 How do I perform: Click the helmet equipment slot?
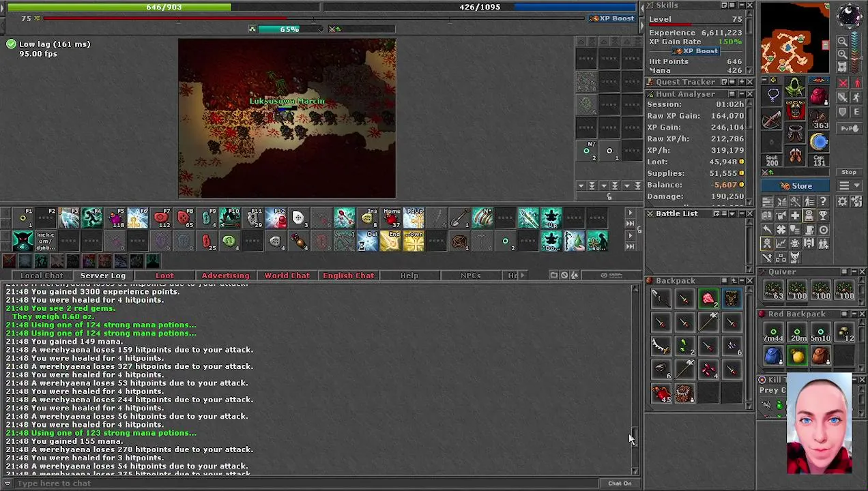pos(795,88)
